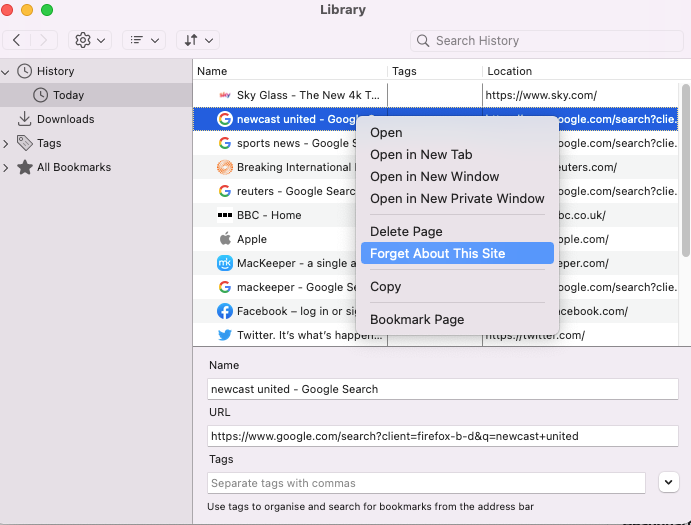
Task: Click the BBC favicon
Action: pyautogui.click(x=225, y=215)
